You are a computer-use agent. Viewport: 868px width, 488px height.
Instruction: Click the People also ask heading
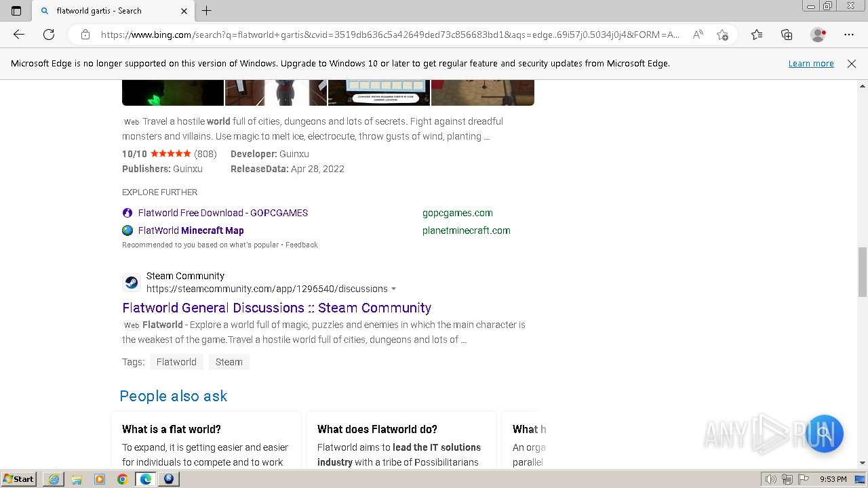pyautogui.click(x=174, y=396)
